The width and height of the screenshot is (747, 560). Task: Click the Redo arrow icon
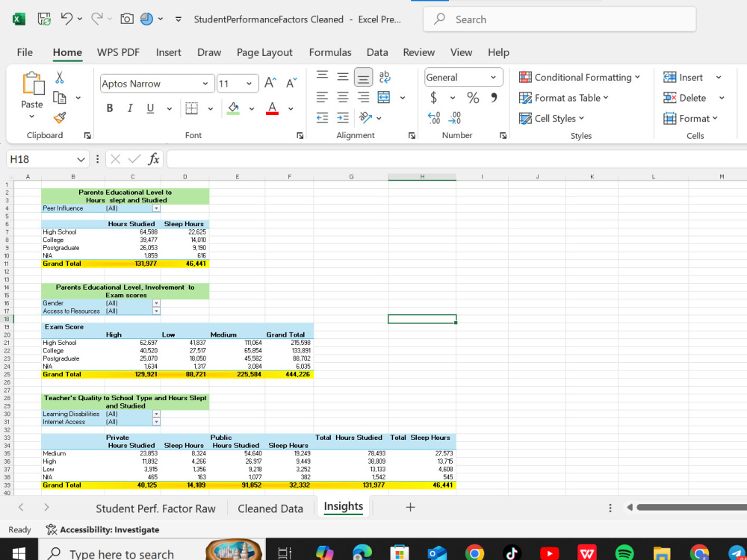click(x=96, y=19)
